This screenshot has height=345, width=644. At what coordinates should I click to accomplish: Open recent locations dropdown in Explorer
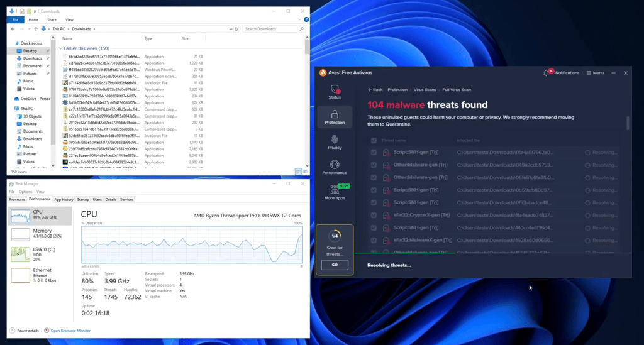[29, 29]
